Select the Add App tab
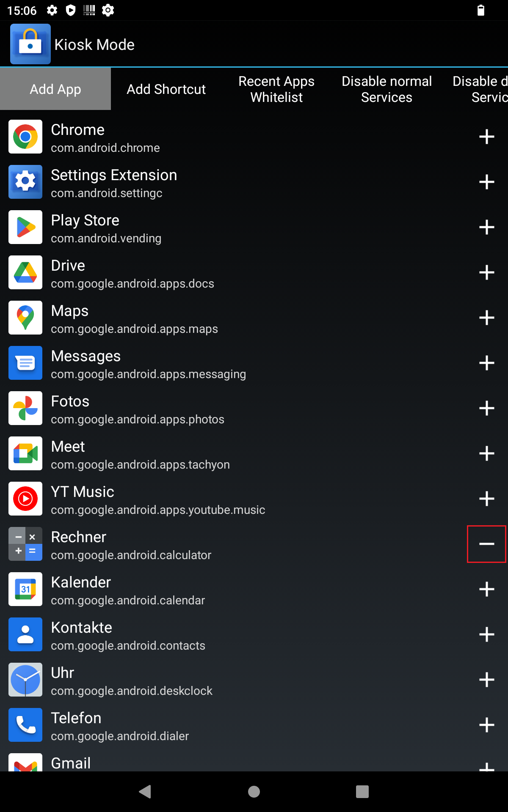This screenshot has height=812, width=508. point(55,89)
